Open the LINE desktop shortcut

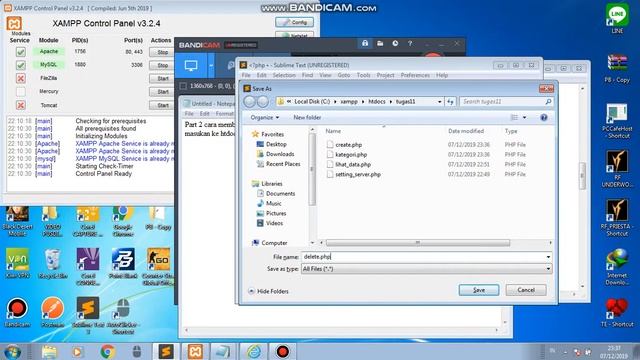(x=617, y=19)
